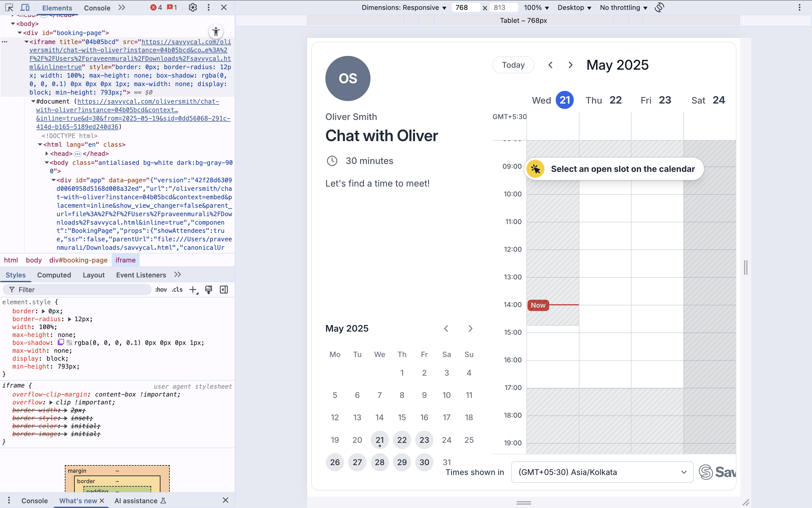Click the issues count flag badge
Screen dimensions: 812x508
point(172,7)
